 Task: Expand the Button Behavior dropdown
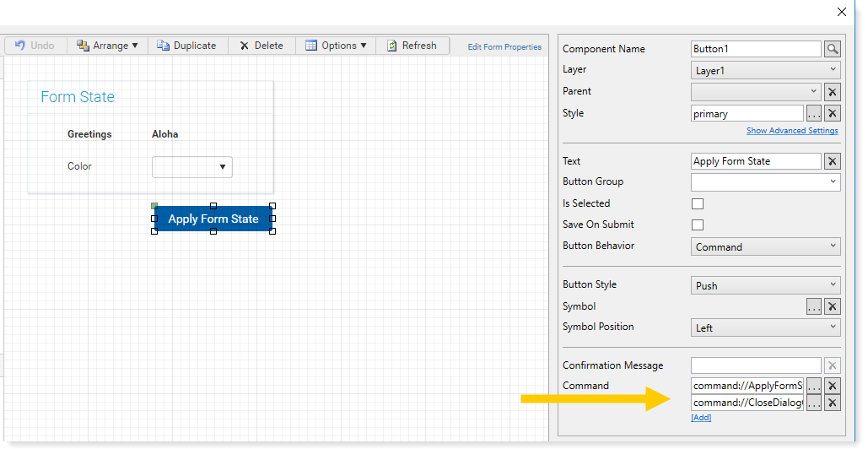coord(765,246)
